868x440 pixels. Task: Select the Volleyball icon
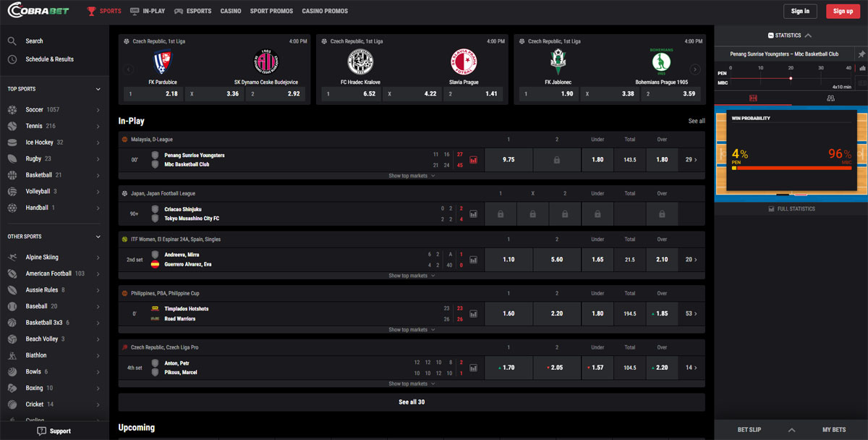click(x=12, y=192)
